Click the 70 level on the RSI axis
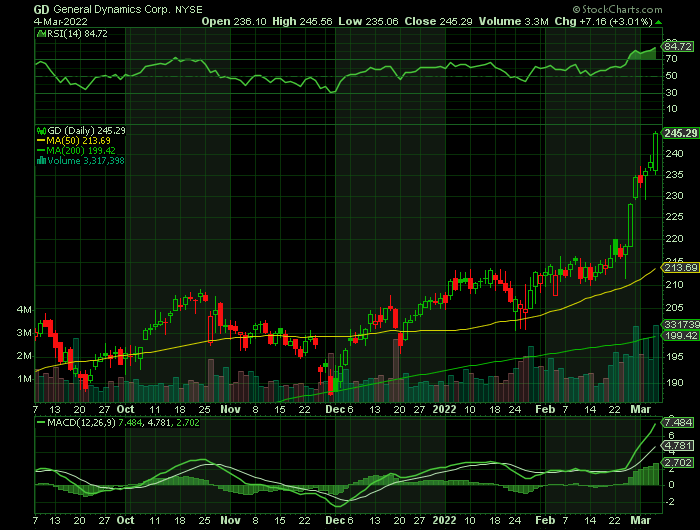 [x=671, y=59]
